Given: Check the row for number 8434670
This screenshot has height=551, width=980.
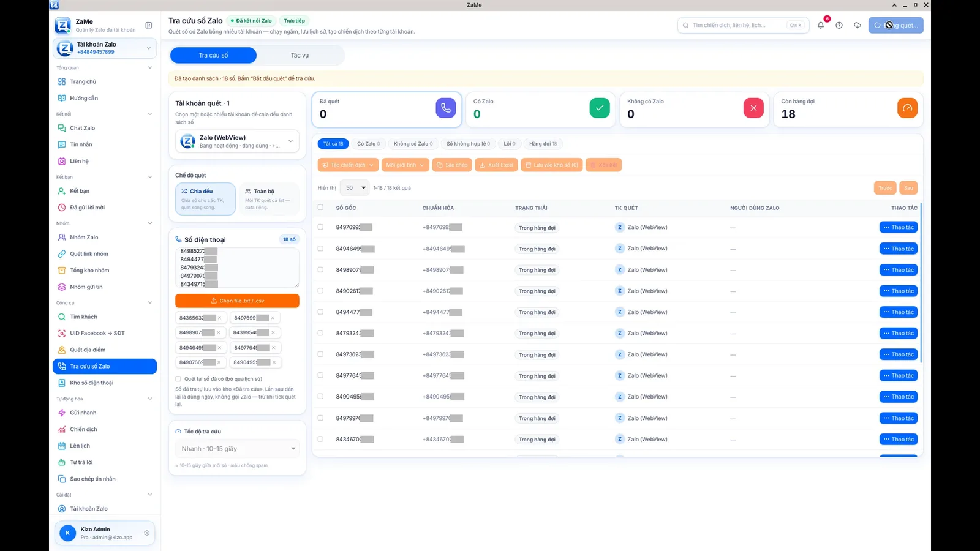Looking at the screenshot, I should (320, 439).
